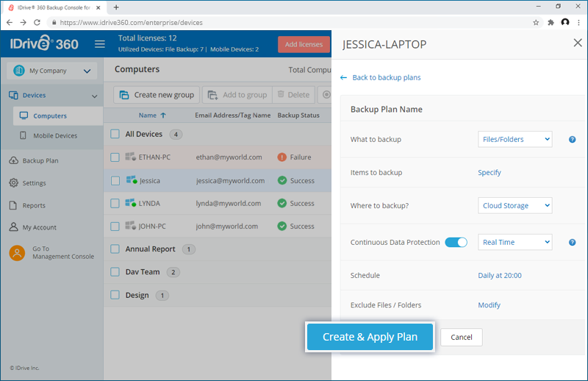Open My Account in the sidebar
588x381 pixels.
pyautogui.click(x=40, y=227)
